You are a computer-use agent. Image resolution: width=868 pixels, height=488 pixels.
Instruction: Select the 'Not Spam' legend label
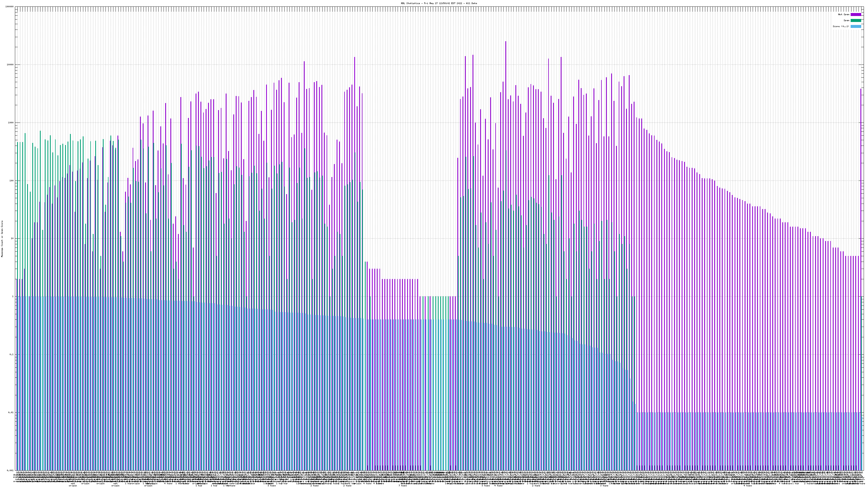click(844, 14)
